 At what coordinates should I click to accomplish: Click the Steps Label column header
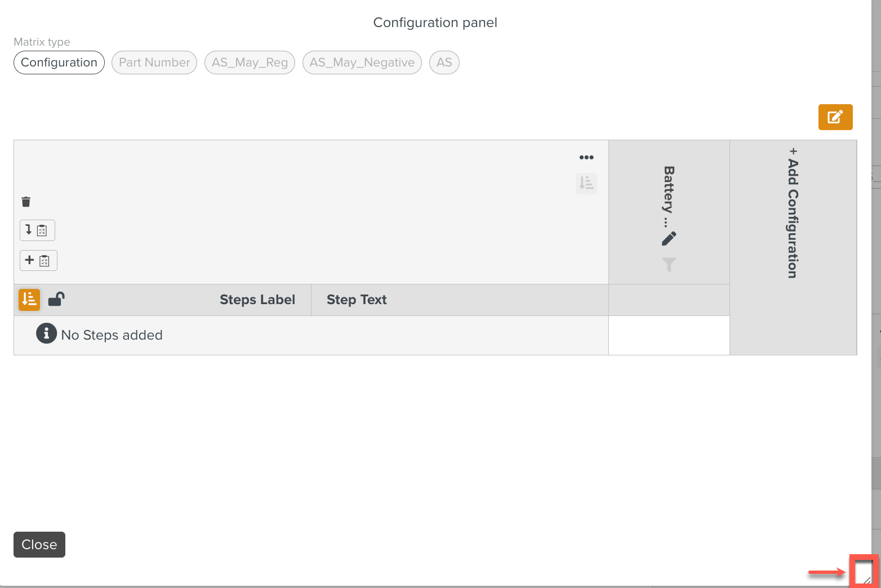tap(257, 300)
